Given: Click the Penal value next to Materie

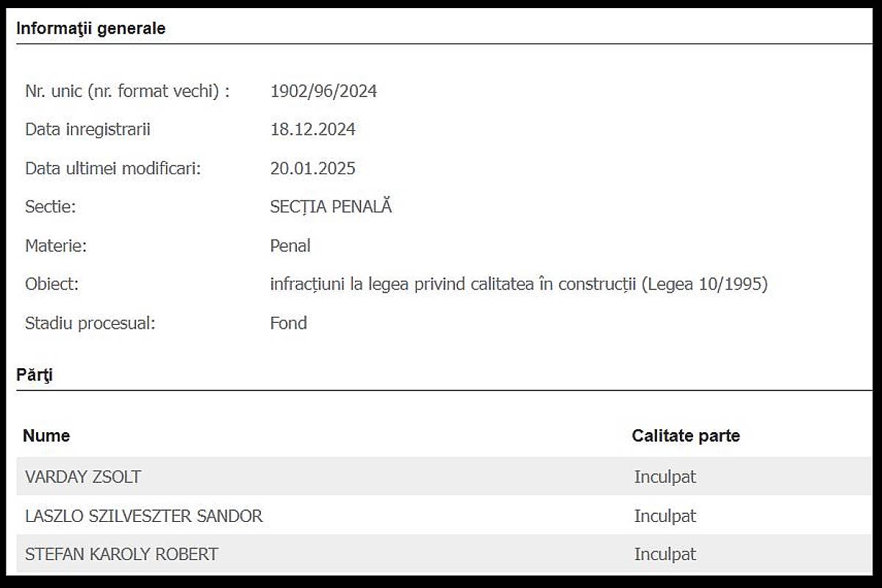Looking at the screenshot, I should point(290,245).
